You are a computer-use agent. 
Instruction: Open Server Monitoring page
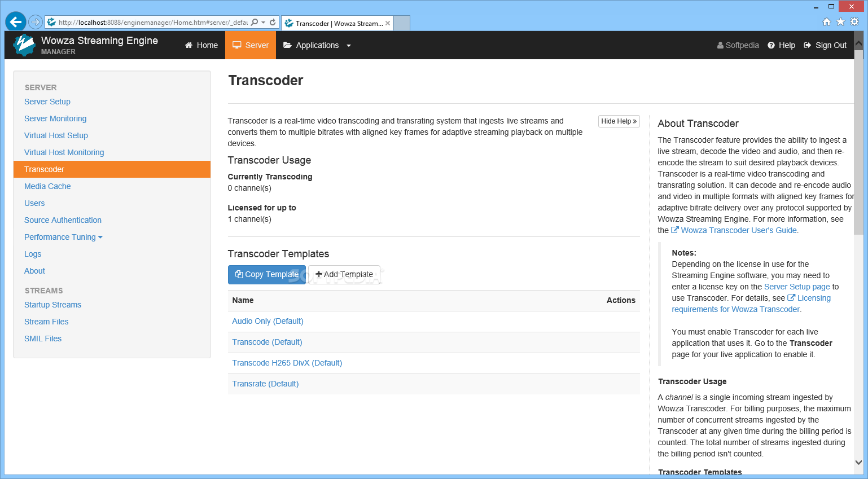55,118
